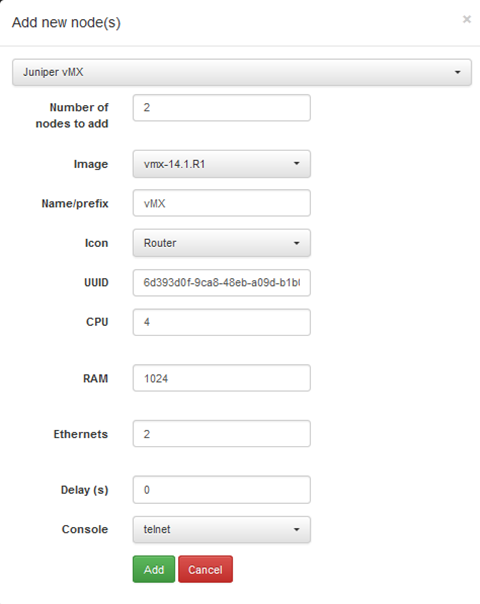
Task: Click the Ethernets label text
Action: [x=81, y=434]
